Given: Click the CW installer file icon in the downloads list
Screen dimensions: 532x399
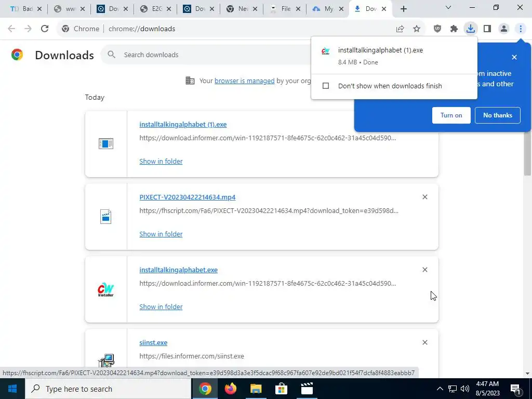Looking at the screenshot, I should pos(106,289).
